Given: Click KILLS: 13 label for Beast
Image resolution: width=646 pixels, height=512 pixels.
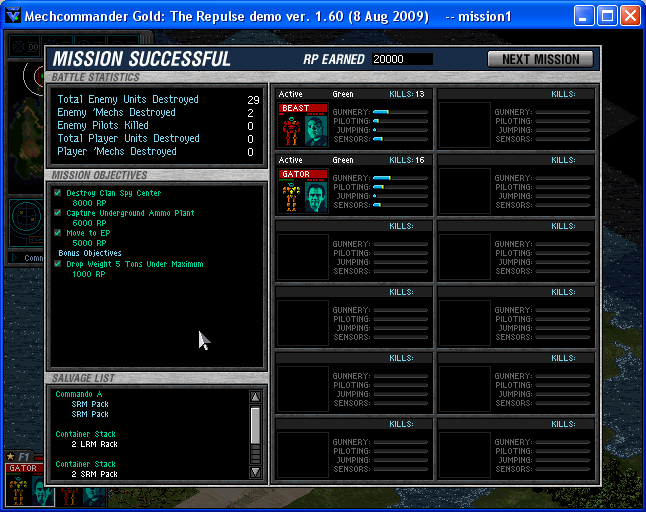Looking at the screenshot, I should tap(407, 94).
